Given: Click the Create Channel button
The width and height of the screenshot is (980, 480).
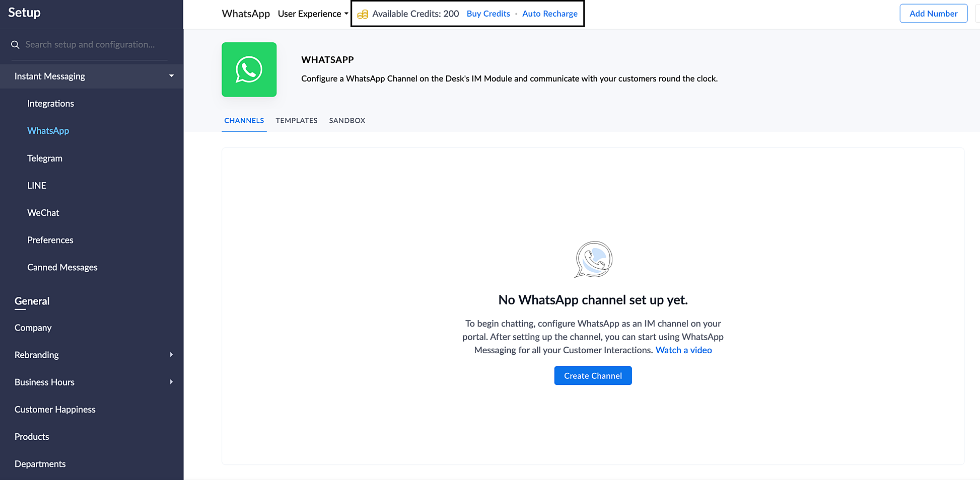Looking at the screenshot, I should tap(593, 376).
